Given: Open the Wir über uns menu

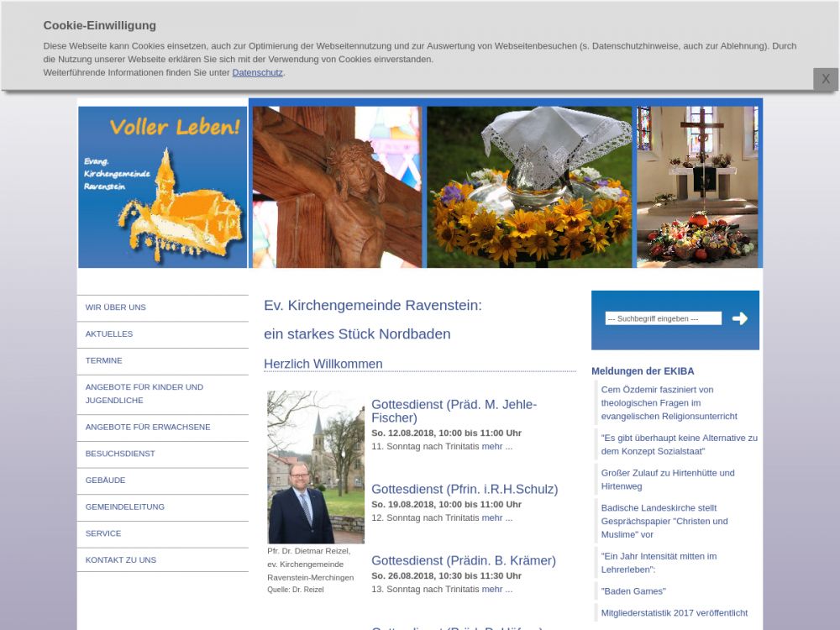Looking at the screenshot, I should point(116,307).
